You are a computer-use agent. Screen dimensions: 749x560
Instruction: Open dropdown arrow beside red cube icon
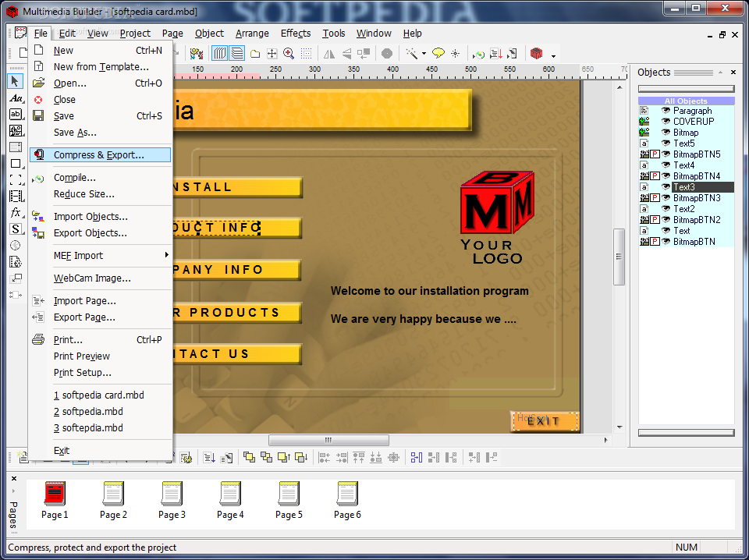click(553, 55)
